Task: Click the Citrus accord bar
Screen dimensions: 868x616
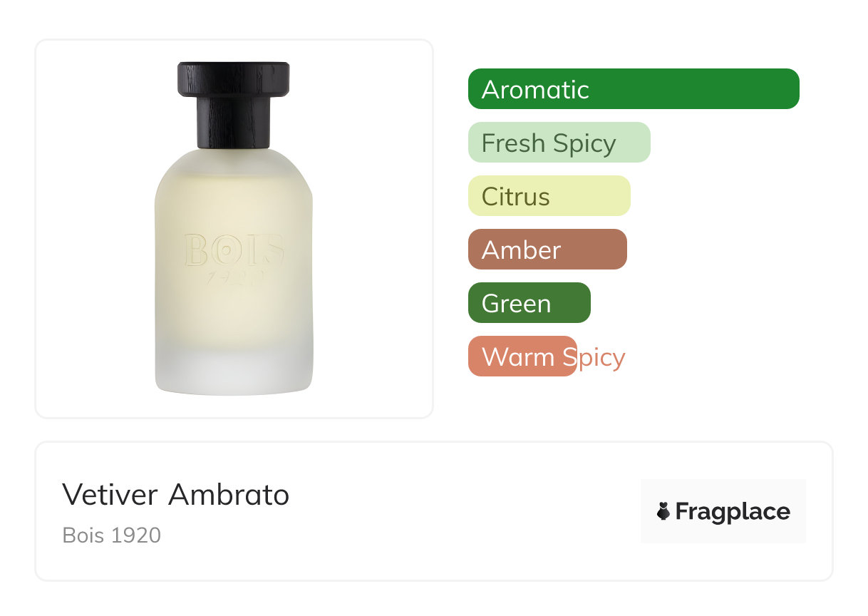Action: [549, 196]
